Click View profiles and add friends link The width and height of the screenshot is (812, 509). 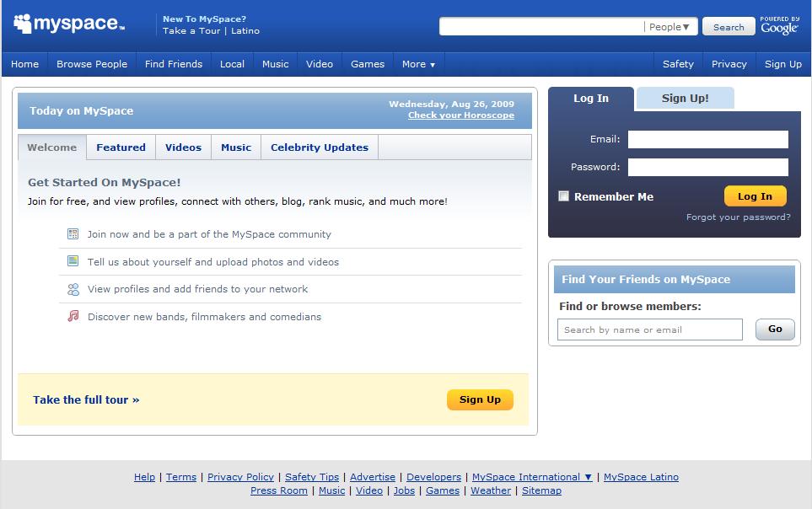197,289
